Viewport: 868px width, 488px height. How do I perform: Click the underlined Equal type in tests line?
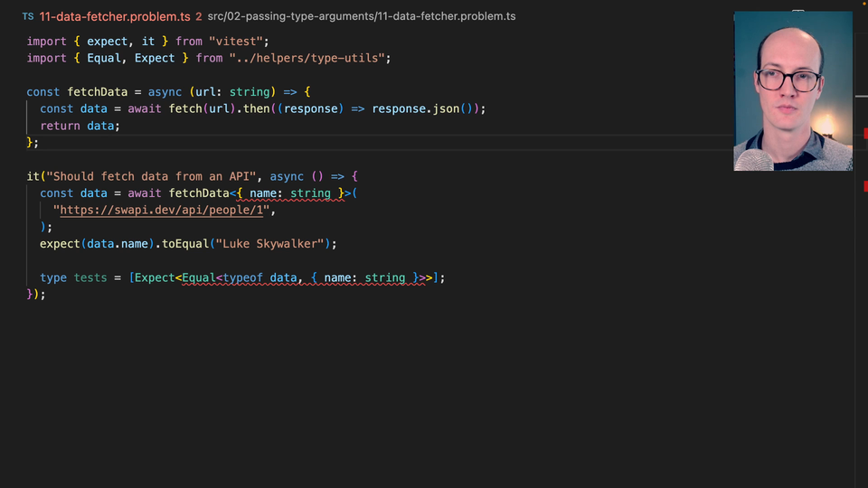point(199,277)
